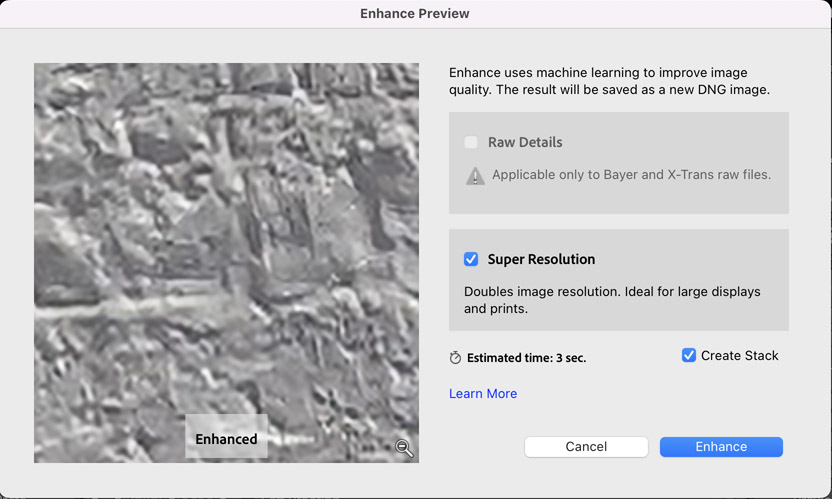This screenshot has width=832, height=499.
Task: Click the Super Resolution label text
Action: tap(541, 259)
